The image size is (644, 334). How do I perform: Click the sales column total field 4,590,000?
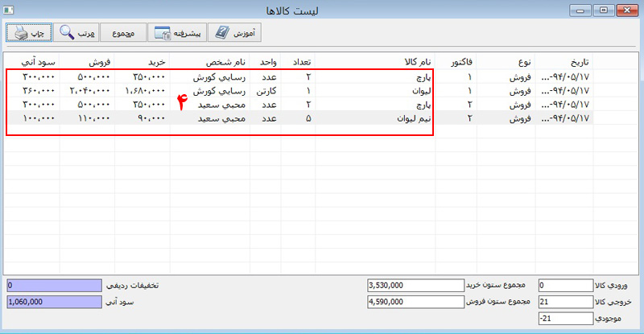coord(414,302)
